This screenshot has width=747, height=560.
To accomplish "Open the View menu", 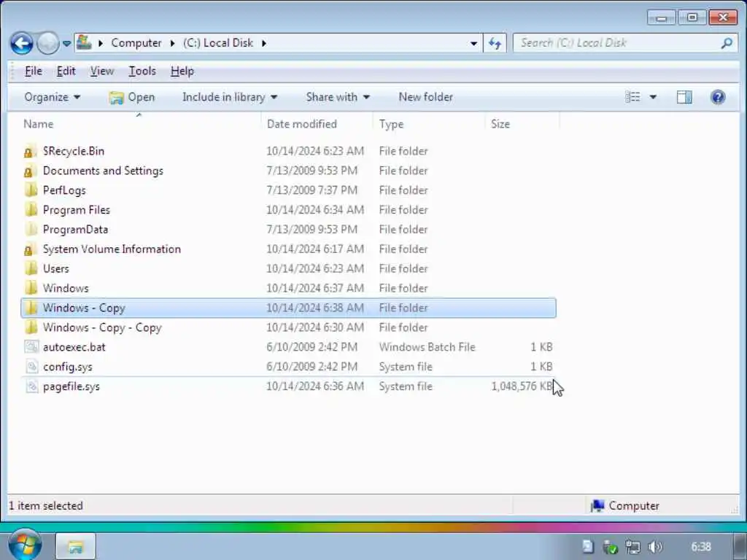I will click(102, 71).
